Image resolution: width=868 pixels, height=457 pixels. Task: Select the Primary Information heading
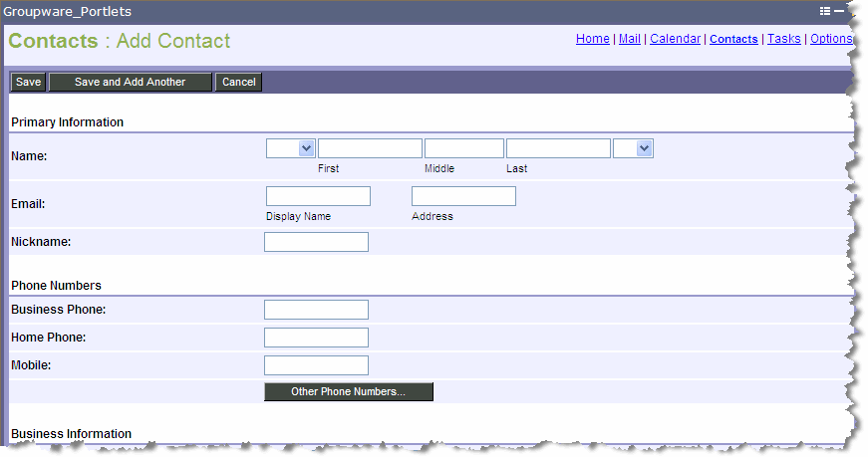click(67, 122)
